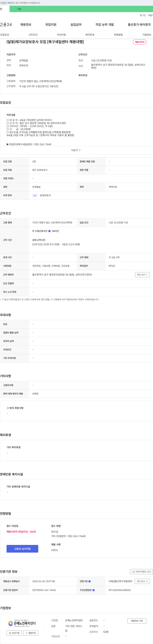Click the deadline text 채용시까지 (마감시간 : 24시)

[x=21, y=532]
